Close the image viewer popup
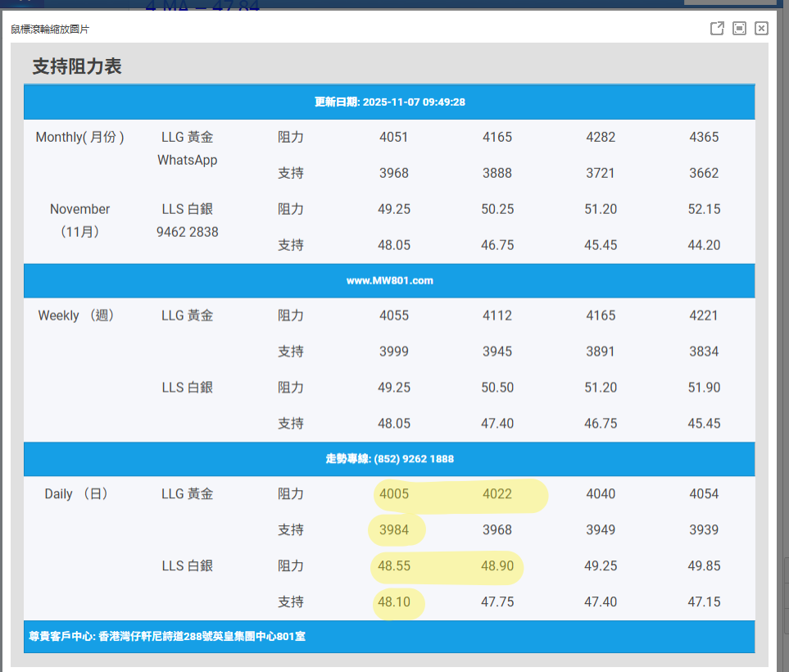The width and height of the screenshot is (789, 672). (761, 29)
